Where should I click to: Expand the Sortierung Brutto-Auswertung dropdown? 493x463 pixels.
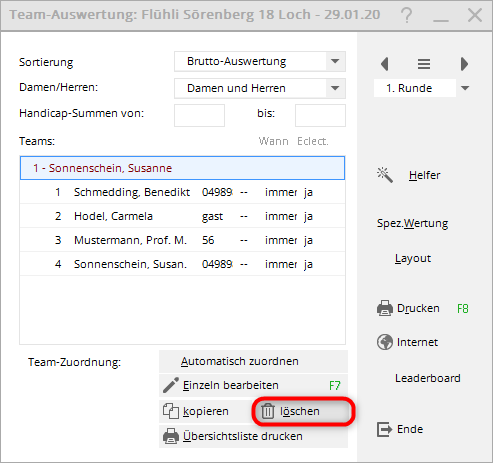coord(335,61)
